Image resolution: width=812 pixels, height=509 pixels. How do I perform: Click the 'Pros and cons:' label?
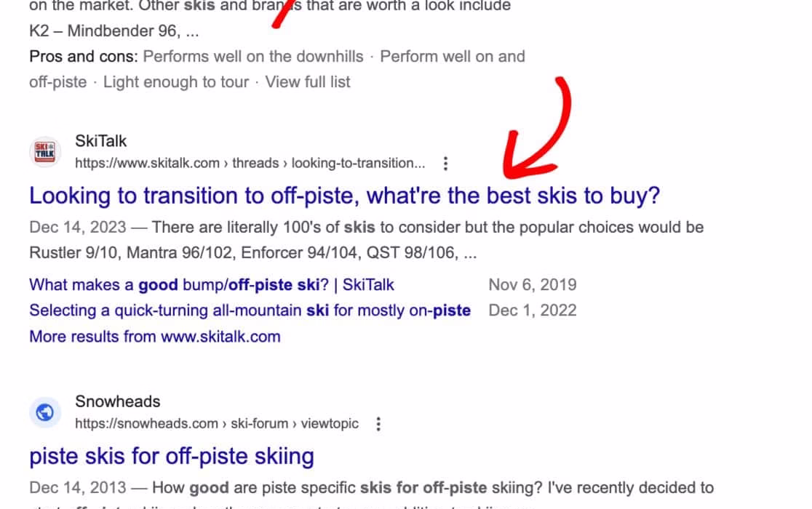click(x=84, y=57)
